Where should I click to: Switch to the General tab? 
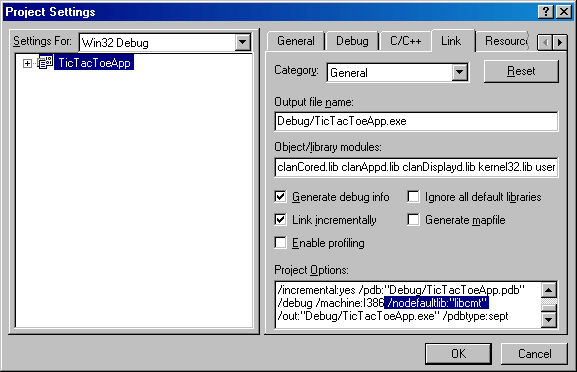(x=296, y=41)
